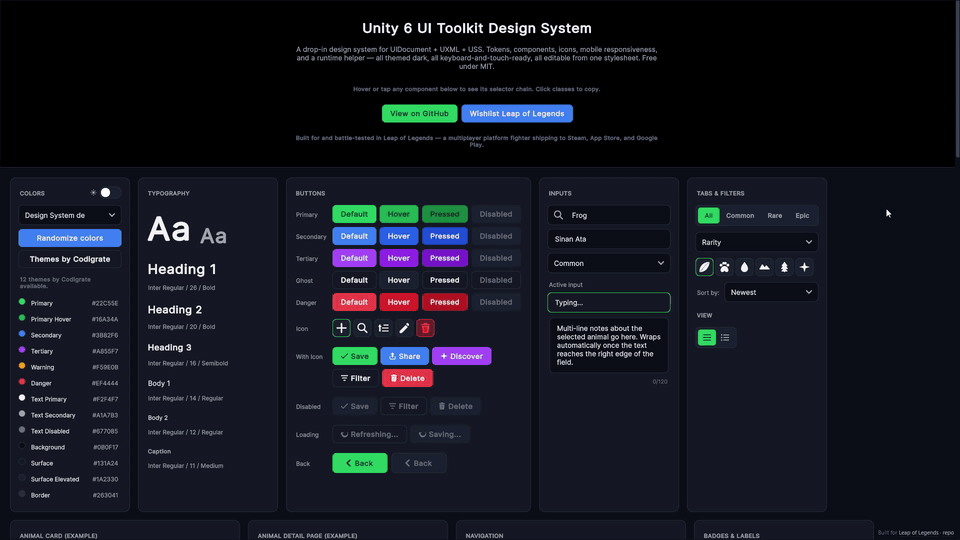Click the green Back button
960x540 pixels.
359,463
